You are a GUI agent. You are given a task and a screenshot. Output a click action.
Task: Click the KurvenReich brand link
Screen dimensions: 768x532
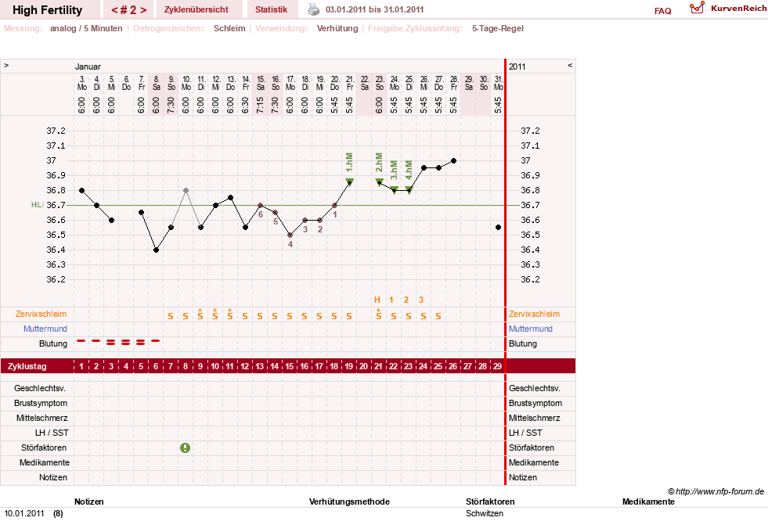pyautogui.click(x=738, y=9)
